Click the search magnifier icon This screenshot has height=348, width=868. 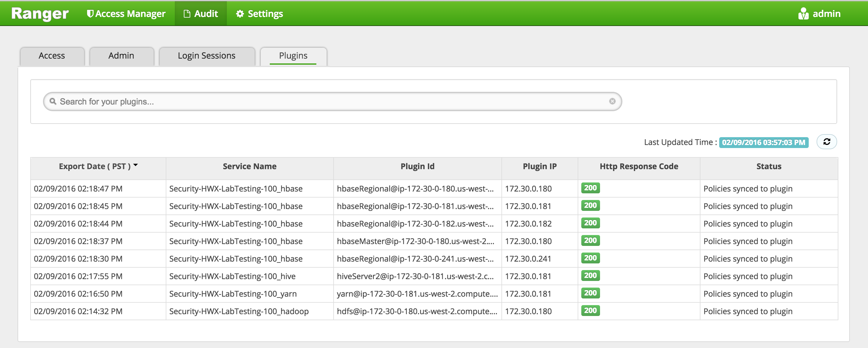(x=53, y=101)
